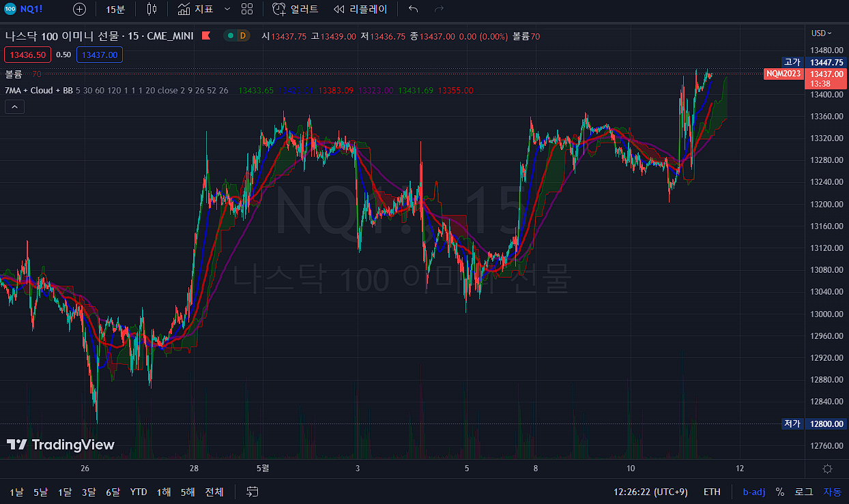Screen dimensions: 849x504
Task: Click the blue 13437.00 buy price button
Action: coord(99,55)
